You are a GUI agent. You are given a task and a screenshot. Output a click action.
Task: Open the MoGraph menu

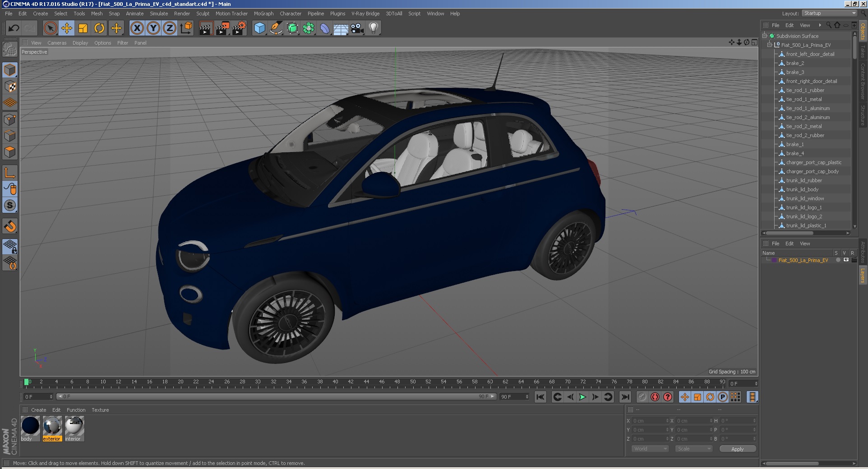(x=263, y=14)
